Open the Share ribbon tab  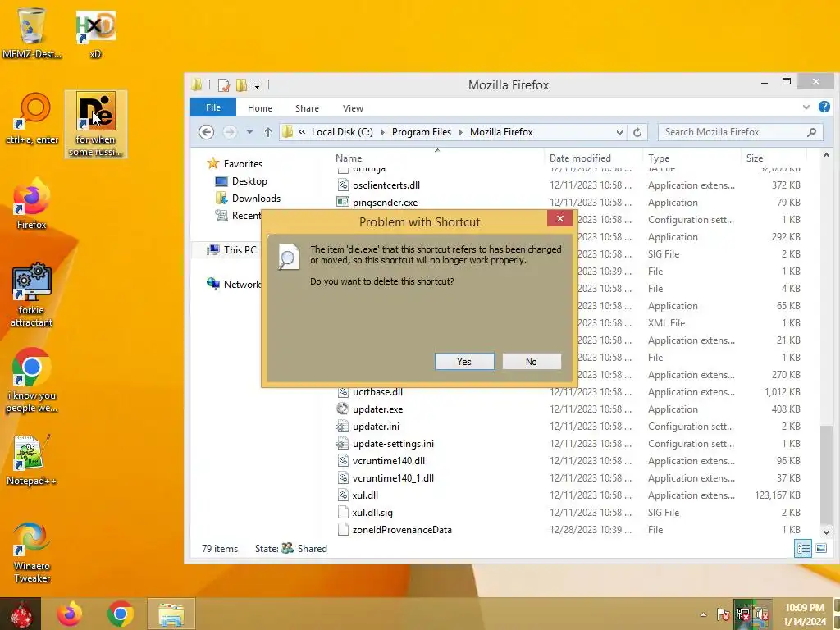pos(307,108)
